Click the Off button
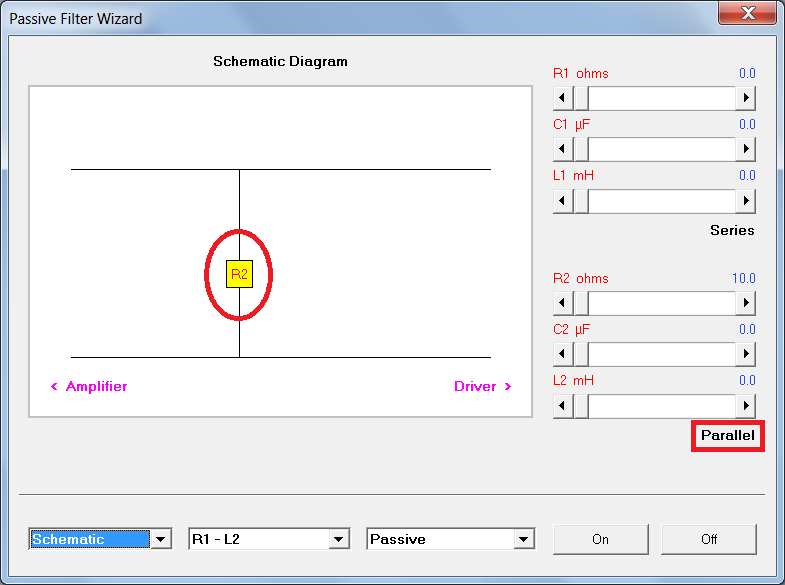Image resolution: width=785 pixels, height=585 pixels. tap(709, 539)
